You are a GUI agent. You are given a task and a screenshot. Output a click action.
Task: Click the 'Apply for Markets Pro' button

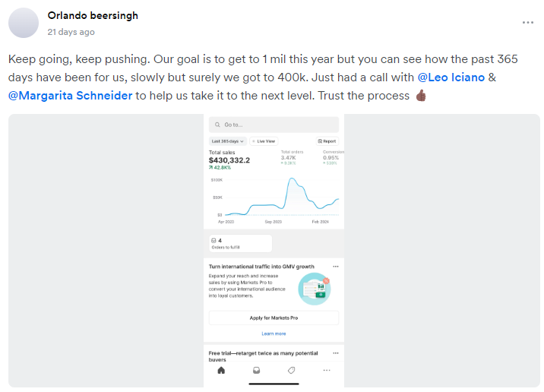(274, 318)
